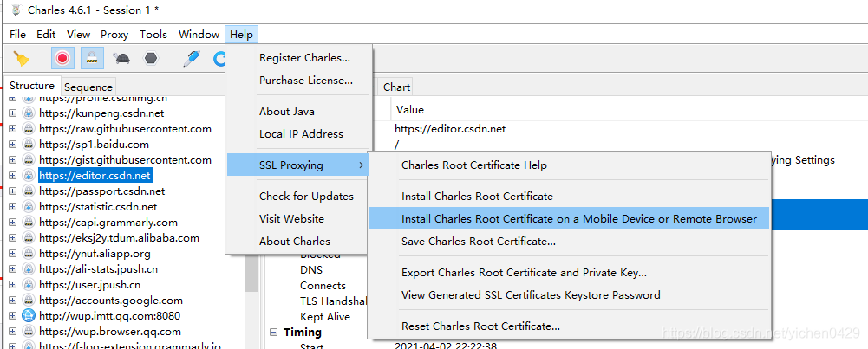Expand the raw.githubusercontent.com node
This screenshot has width=868, height=349.
(x=13, y=129)
